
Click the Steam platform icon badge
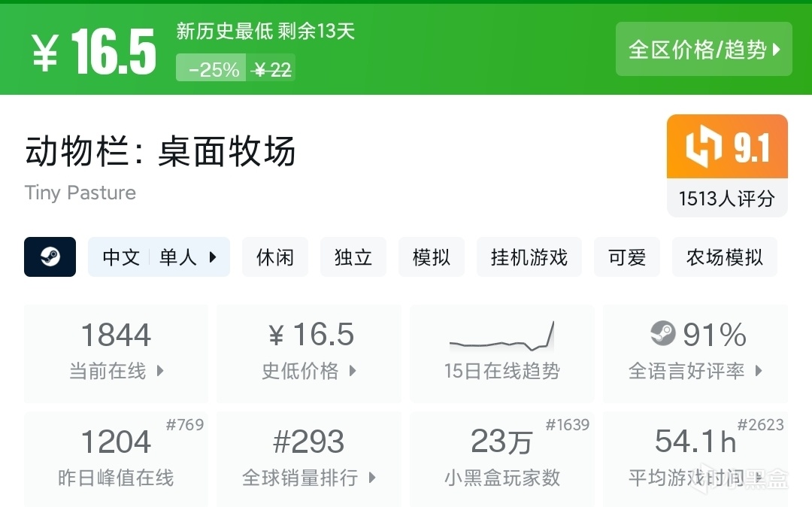tap(50, 257)
